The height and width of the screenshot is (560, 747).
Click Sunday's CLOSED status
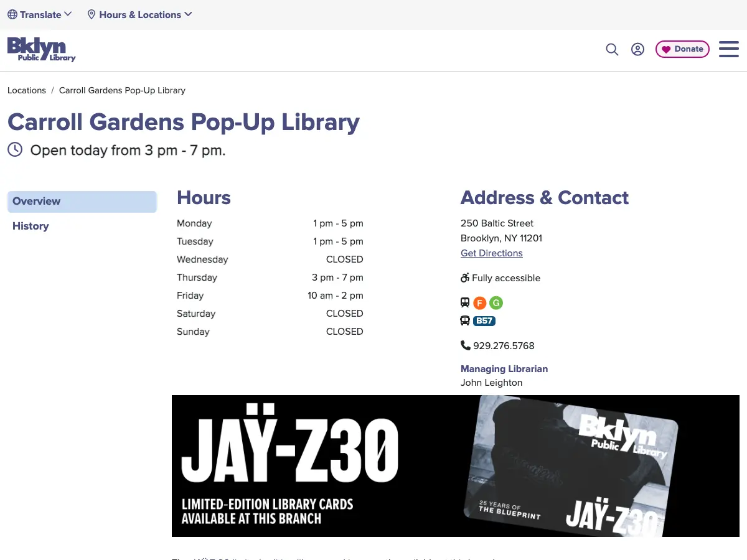click(345, 332)
